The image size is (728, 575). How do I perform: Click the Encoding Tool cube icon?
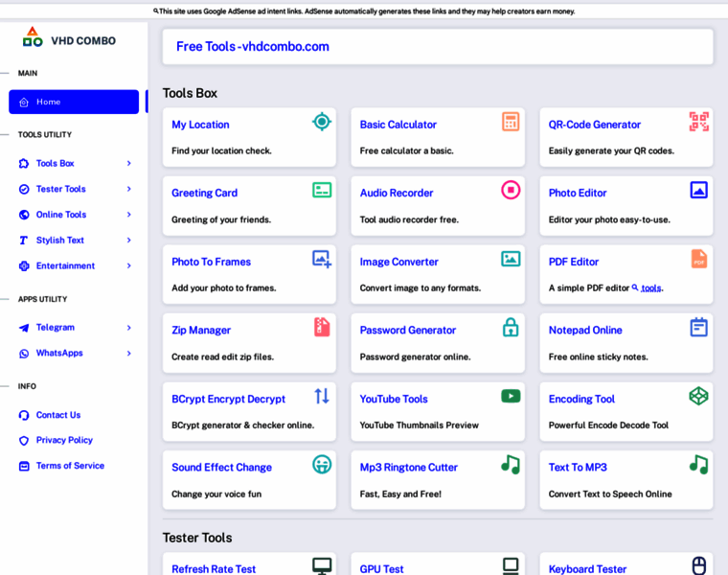698,396
